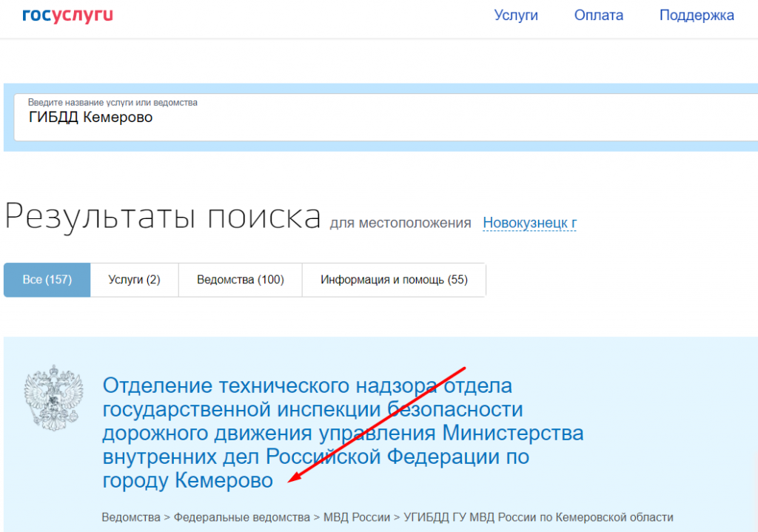This screenshot has width=758, height=532.
Task: Open УГИБДД ГУ МВД России по Кемеровской области breadcrumb
Action: click(x=538, y=517)
